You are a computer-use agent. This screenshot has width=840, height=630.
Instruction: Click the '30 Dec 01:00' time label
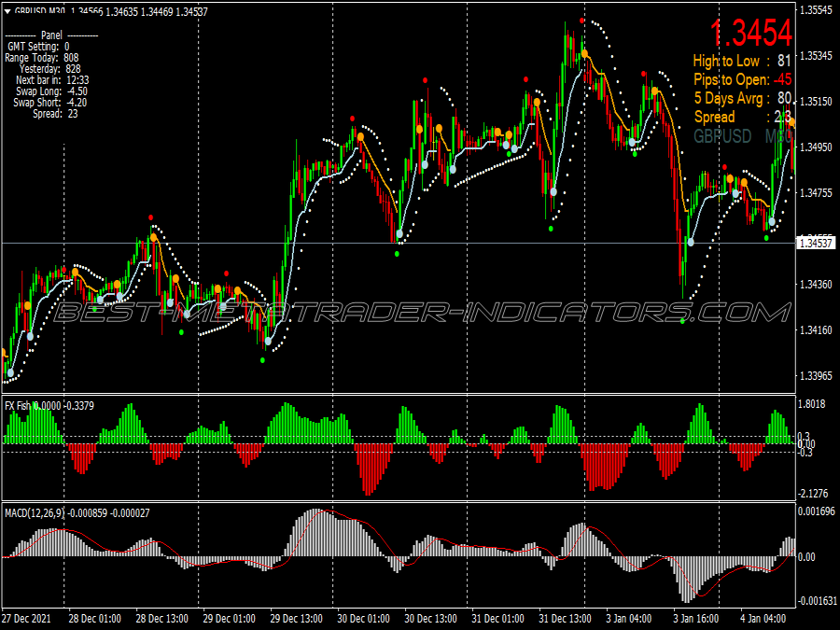(364, 619)
